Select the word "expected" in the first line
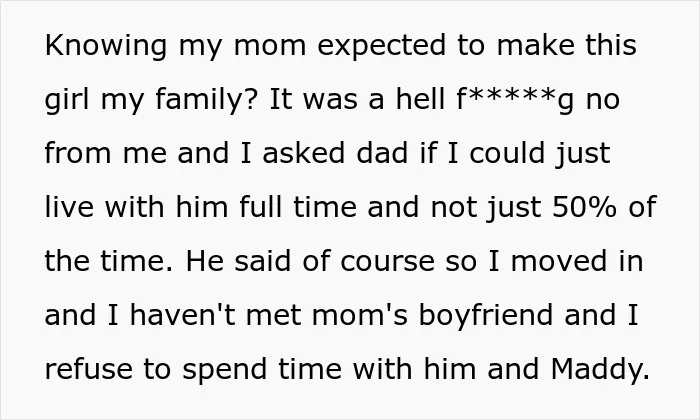700x420 pixels. [x=382, y=47]
